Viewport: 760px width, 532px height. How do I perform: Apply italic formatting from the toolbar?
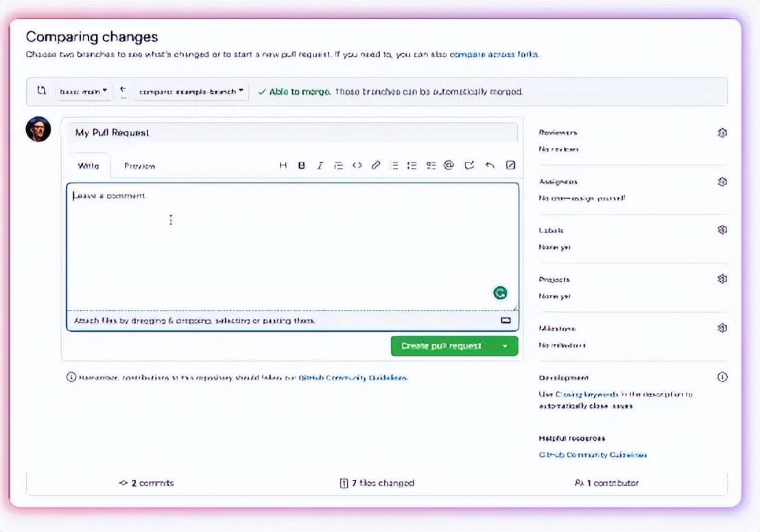320,165
